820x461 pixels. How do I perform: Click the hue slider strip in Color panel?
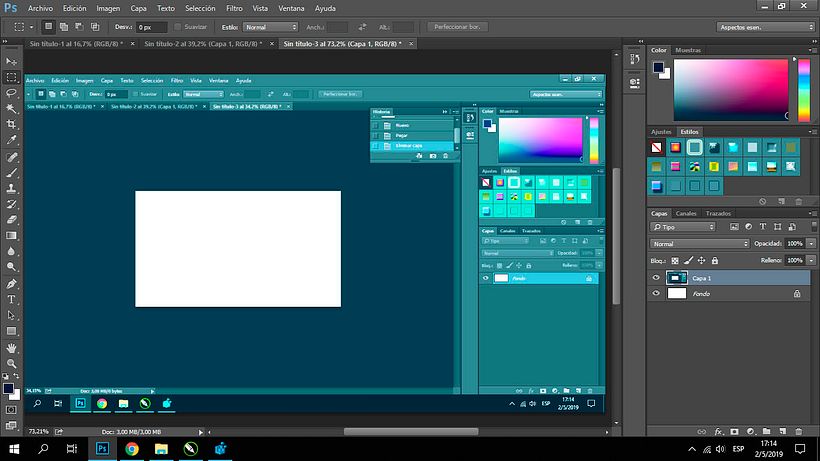[804, 90]
